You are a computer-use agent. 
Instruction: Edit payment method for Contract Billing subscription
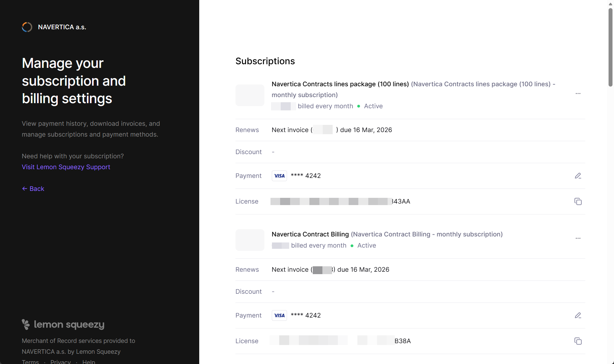578,315
